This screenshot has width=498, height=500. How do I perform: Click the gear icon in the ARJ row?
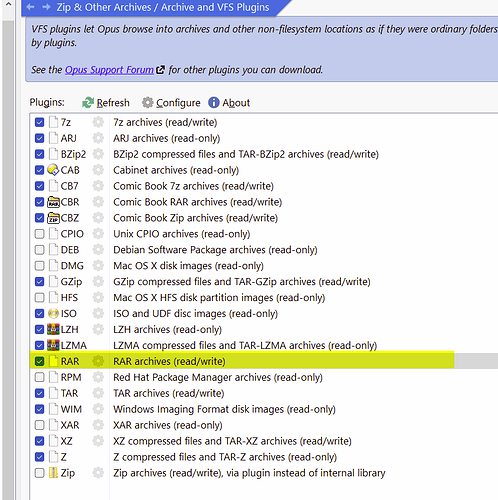pos(98,138)
